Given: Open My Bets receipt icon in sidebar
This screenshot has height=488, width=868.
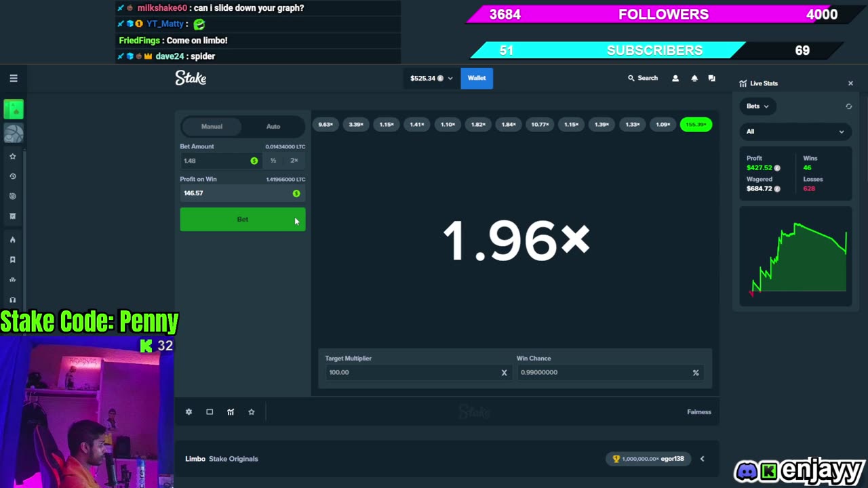Looking at the screenshot, I should (12, 216).
